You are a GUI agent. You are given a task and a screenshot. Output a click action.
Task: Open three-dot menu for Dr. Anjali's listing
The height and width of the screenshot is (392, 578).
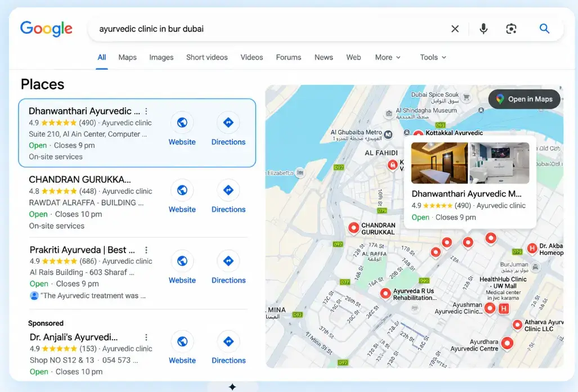tap(146, 337)
